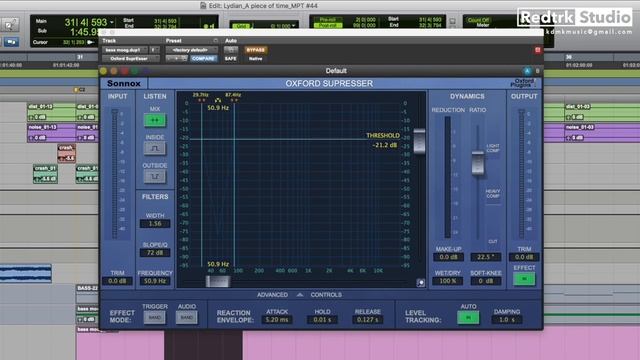
Task: Open the factory default preset dropdown
Action: point(191,50)
